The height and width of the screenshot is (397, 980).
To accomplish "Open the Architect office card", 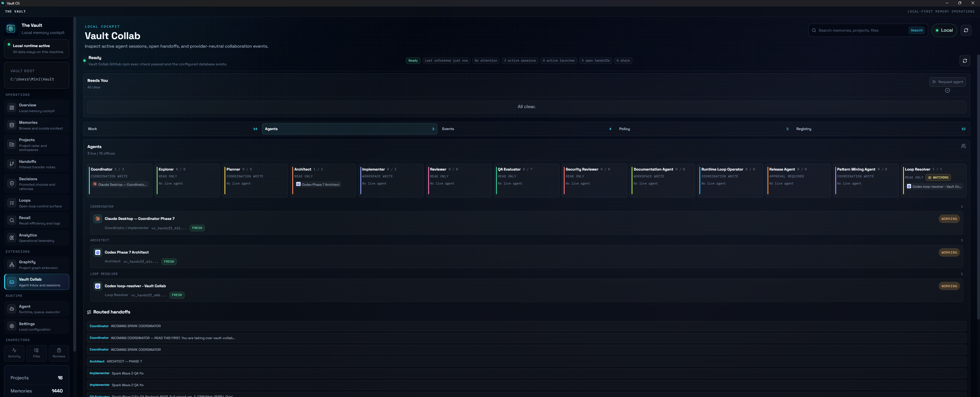I will pyautogui.click(x=324, y=180).
